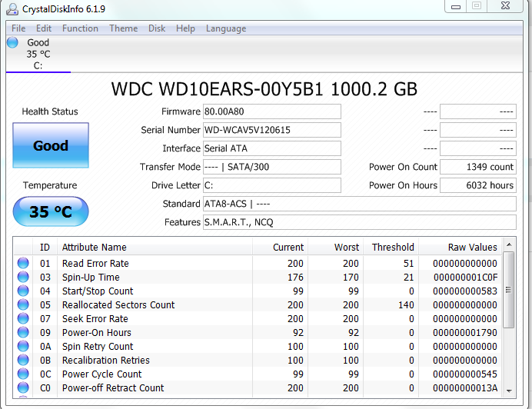This screenshot has width=532, height=409.
Task: Click the Firmware field 80.00A80
Action: coord(272,111)
